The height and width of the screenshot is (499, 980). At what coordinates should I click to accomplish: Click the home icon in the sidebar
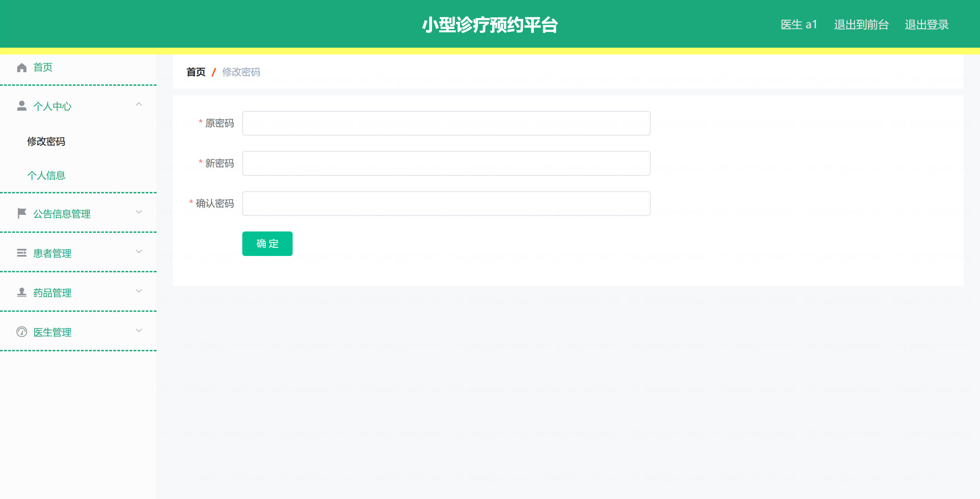click(22, 67)
